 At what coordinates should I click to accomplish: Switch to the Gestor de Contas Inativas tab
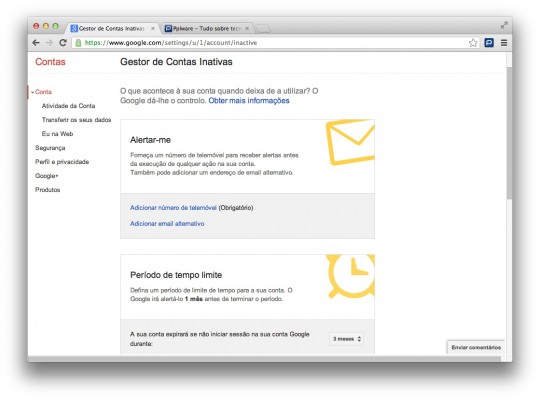coord(112,28)
